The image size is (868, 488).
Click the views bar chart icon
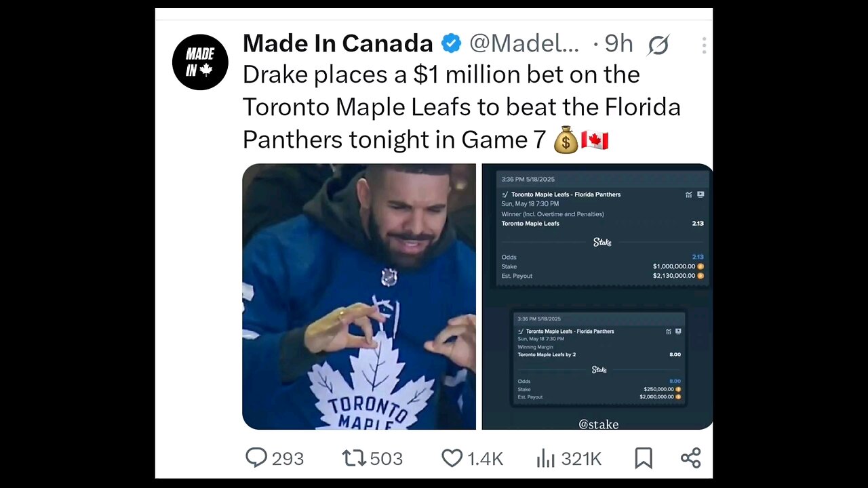[x=546, y=458]
